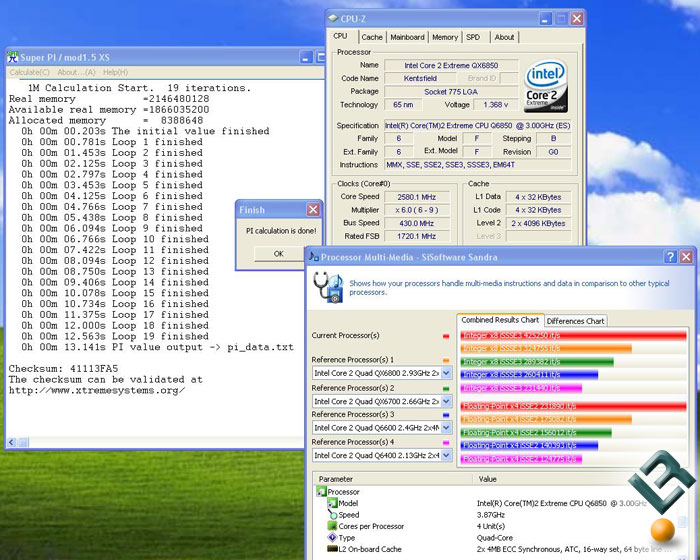The width and height of the screenshot is (700, 560).
Task: Click the orange Reference Processor 1 color marker
Action: (446, 360)
